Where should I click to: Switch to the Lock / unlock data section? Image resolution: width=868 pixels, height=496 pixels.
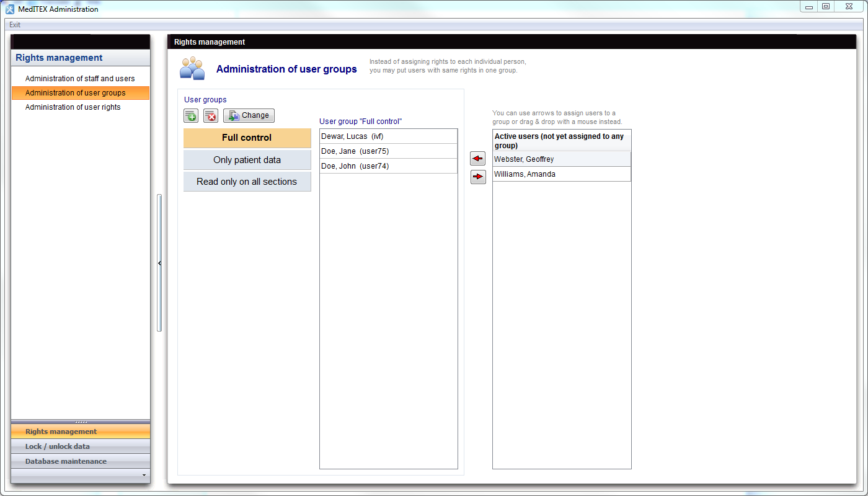click(x=81, y=446)
